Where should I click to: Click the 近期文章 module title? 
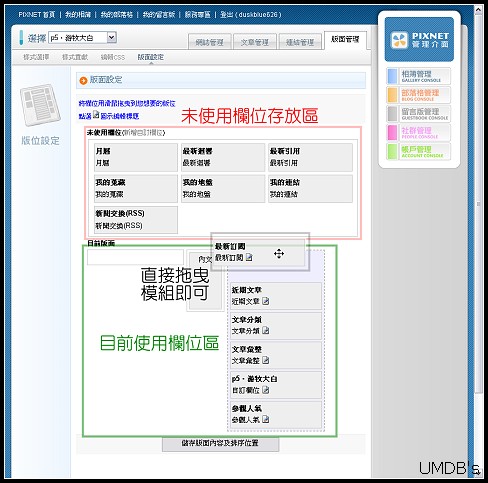point(247,290)
